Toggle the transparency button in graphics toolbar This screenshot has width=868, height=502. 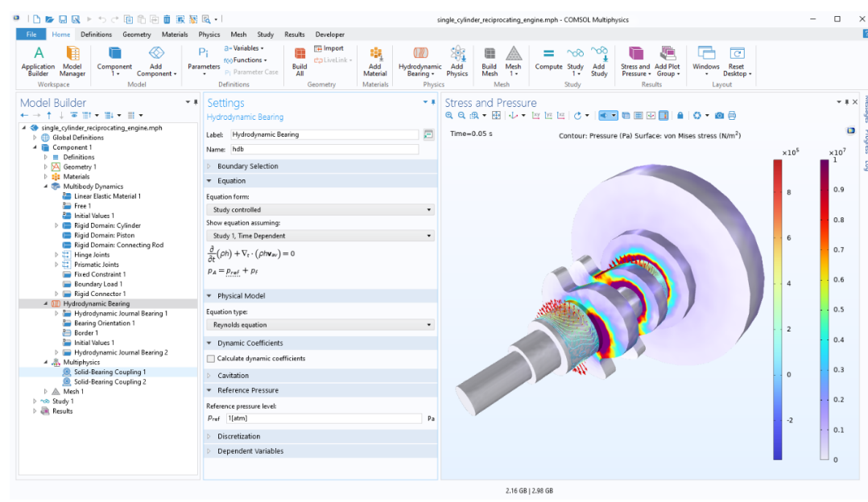click(626, 116)
